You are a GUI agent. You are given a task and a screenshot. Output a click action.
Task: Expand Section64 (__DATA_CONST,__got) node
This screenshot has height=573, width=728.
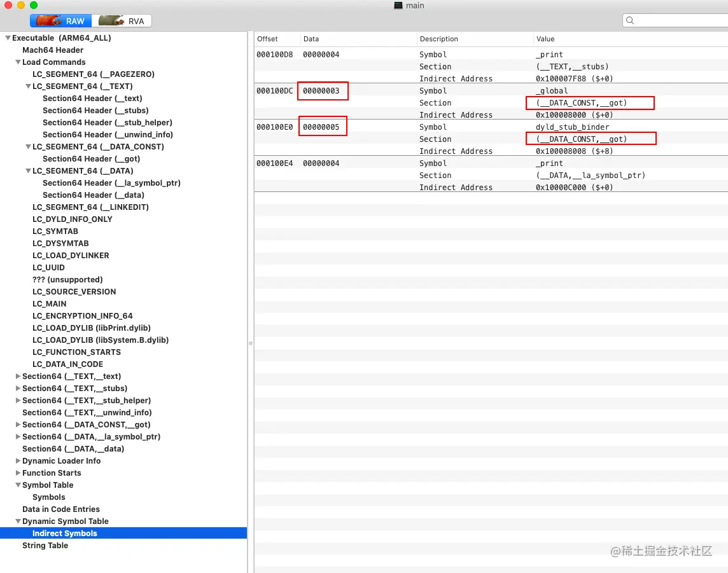[x=18, y=425]
